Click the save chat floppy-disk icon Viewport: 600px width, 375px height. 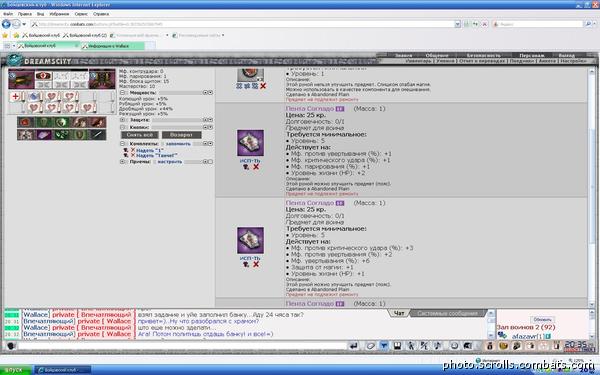[397, 346]
